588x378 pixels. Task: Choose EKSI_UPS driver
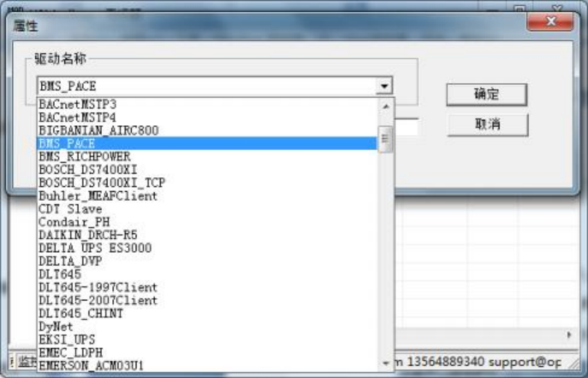[207, 340]
